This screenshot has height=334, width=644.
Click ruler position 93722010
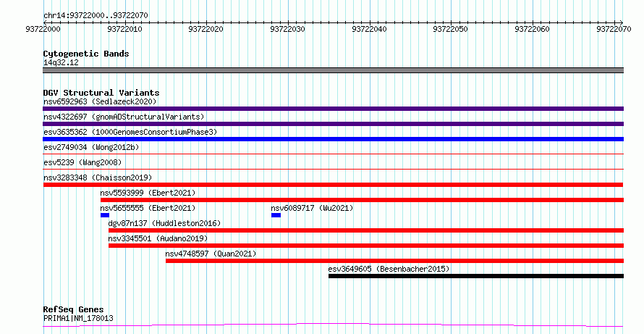(x=124, y=29)
